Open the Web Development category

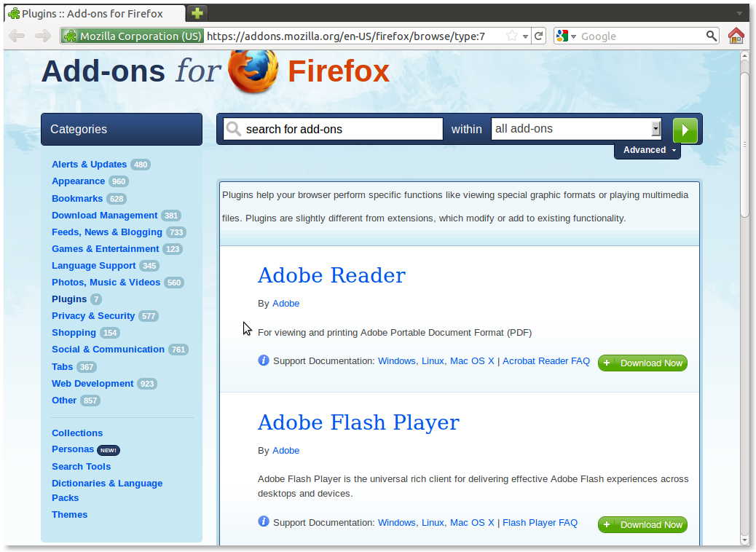92,384
